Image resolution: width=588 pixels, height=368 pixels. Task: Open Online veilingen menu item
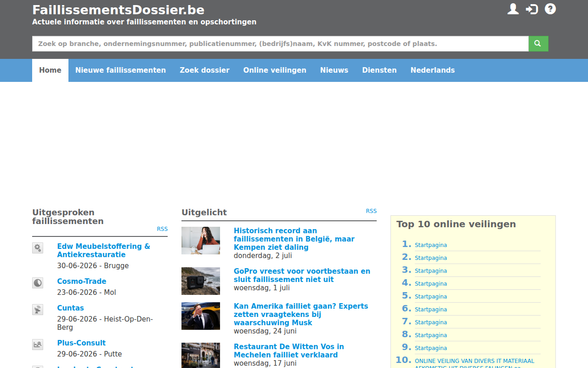coord(275,70)
